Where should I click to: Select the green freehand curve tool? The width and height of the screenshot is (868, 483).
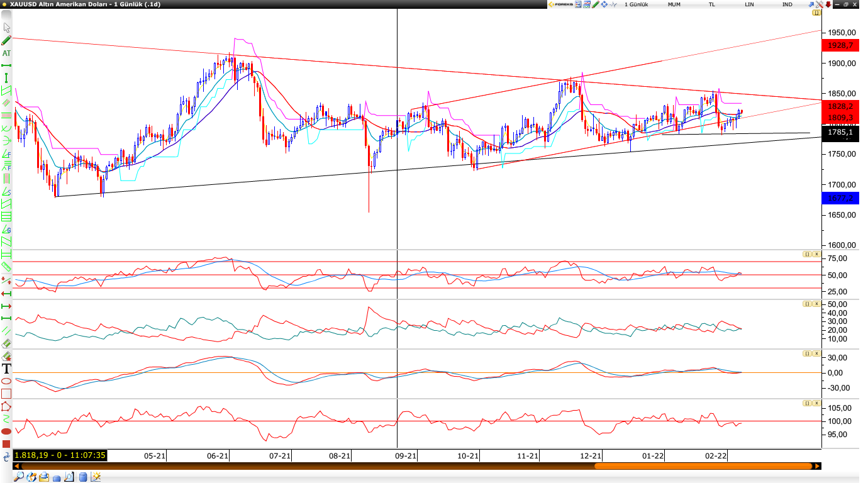(x=6, y=418)
